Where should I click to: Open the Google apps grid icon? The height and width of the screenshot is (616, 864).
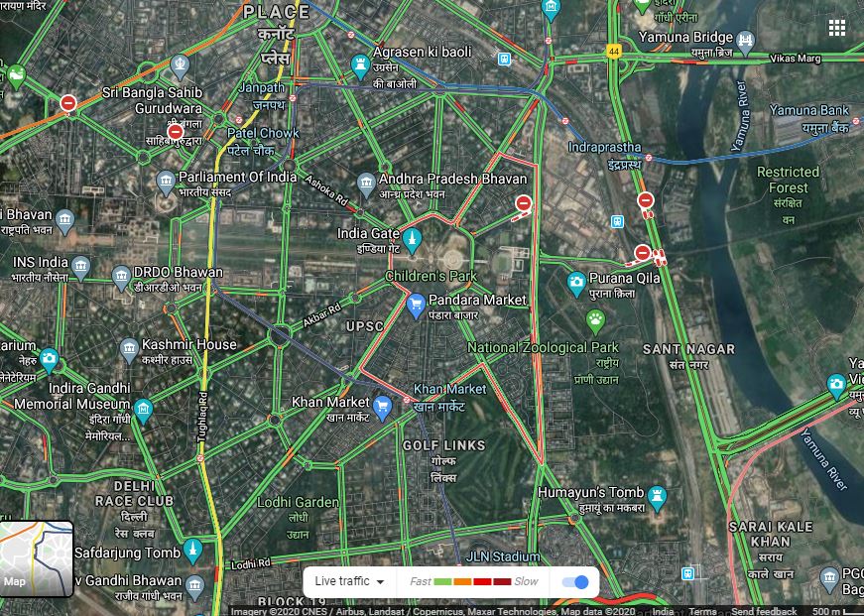point(836,28)
